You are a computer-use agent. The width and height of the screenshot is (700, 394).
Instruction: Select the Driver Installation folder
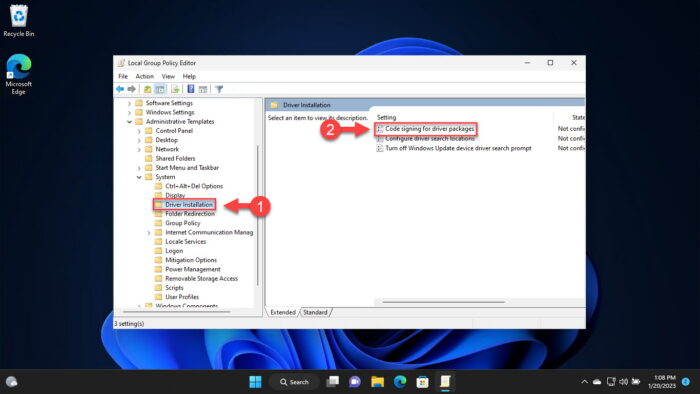coord(188,204)
